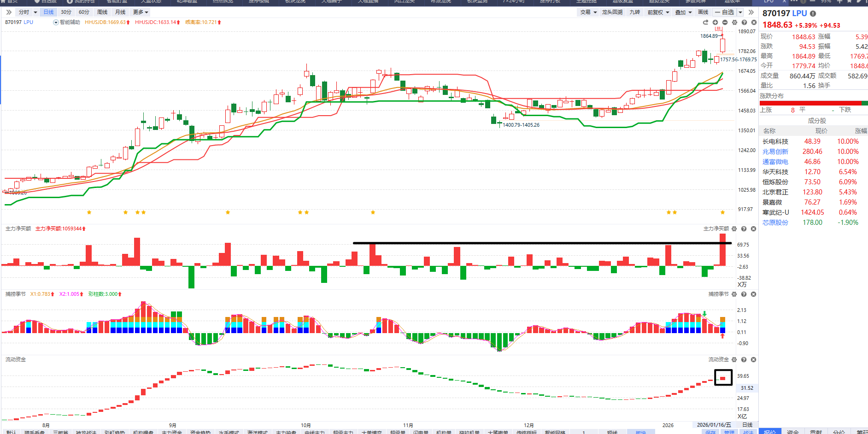
Task: Click the main chart help icon
Action: tap(744, 22)
